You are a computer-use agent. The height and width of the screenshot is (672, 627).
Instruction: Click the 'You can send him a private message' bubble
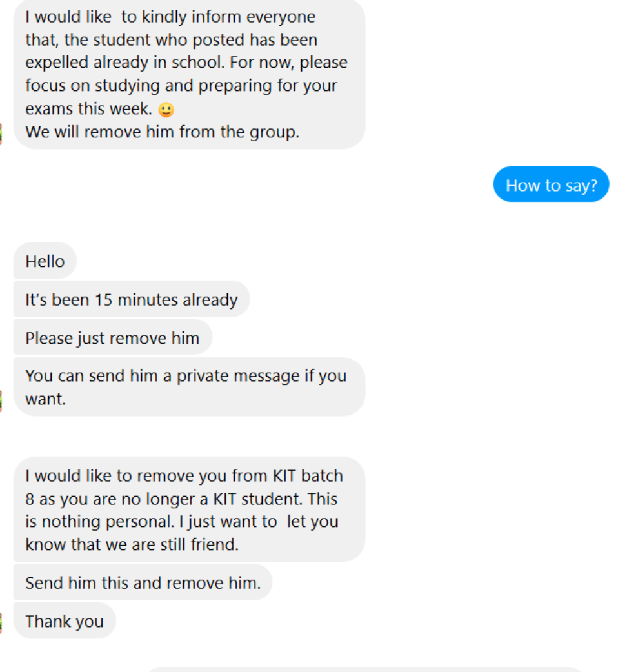[x=189, y=386]
